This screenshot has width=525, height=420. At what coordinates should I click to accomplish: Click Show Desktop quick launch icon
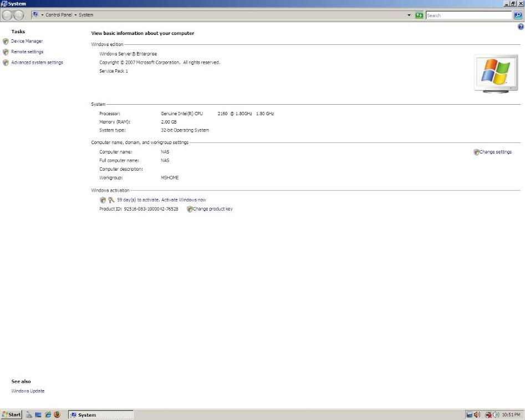point(38,415)
